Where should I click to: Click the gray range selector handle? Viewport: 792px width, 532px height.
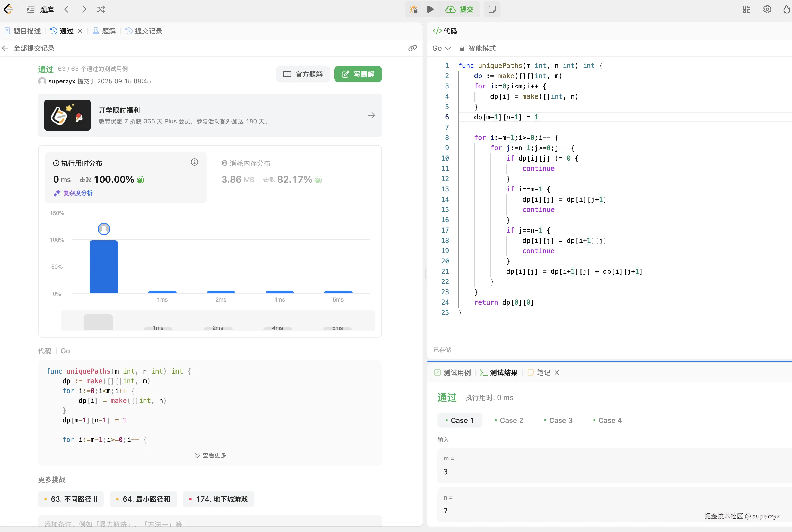click(98, 322)
